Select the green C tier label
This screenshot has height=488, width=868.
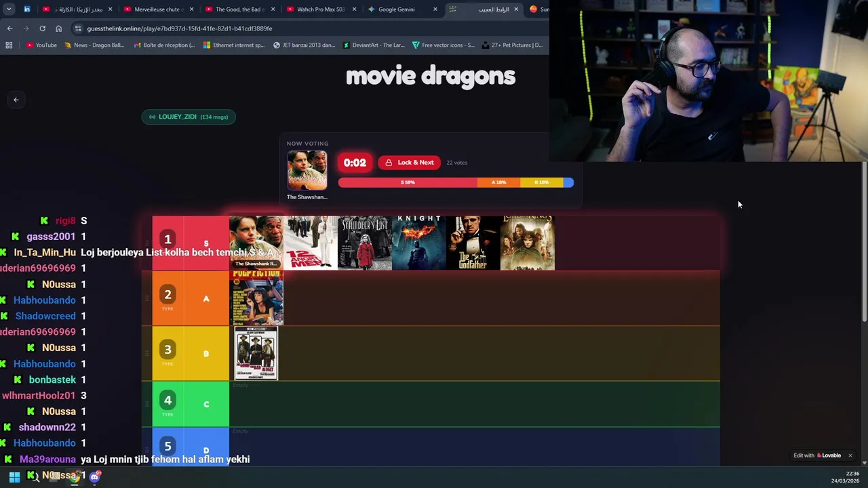pos(206,404)
